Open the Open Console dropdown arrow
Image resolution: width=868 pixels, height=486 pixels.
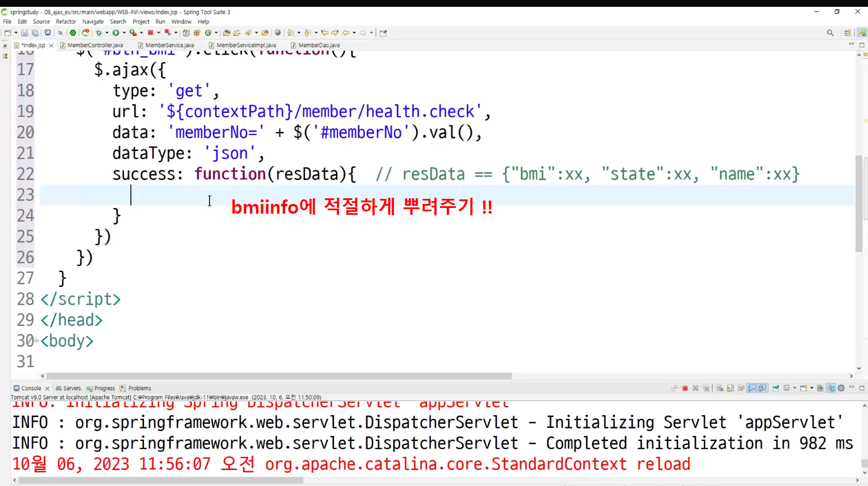coord(812,388)
